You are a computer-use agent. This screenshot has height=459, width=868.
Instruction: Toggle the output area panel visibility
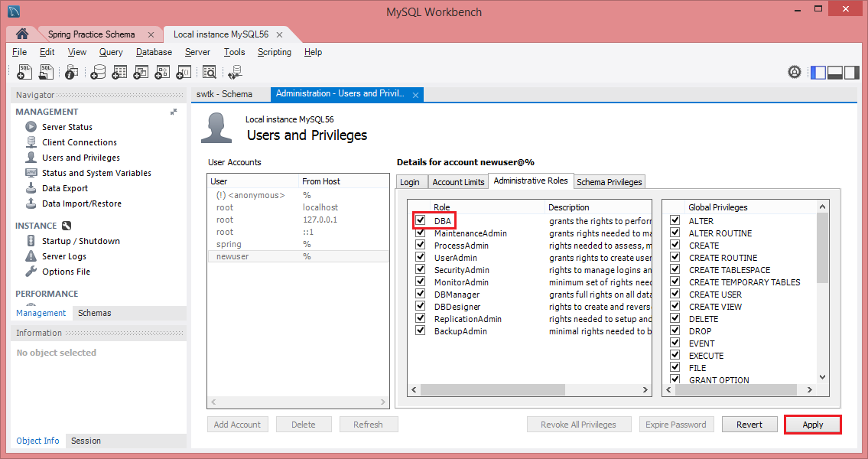tap(834, 71)
